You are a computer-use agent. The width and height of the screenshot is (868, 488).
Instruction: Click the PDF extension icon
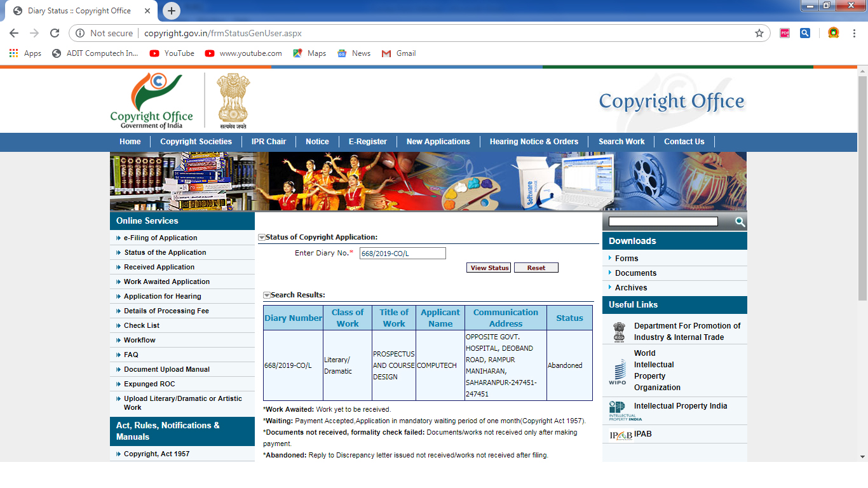pos(785,33)
